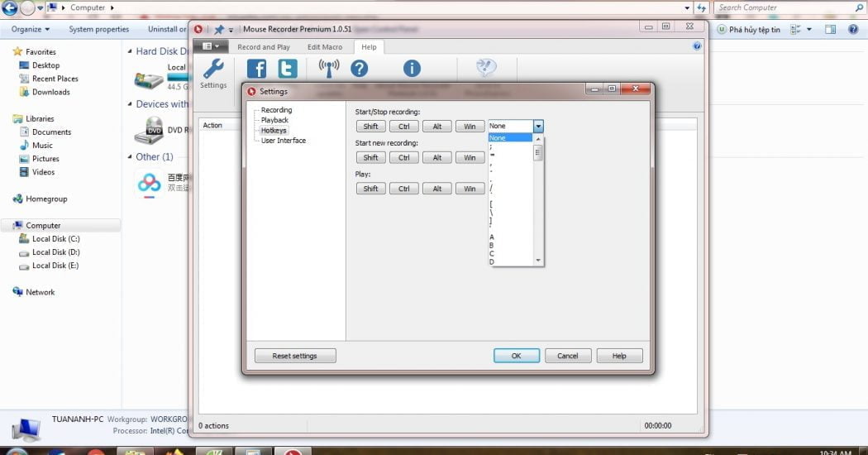Select Hotkeys in Settings tree
This screenshot has height=455, width=868.
pyautogui.click(x=274, y=130)
